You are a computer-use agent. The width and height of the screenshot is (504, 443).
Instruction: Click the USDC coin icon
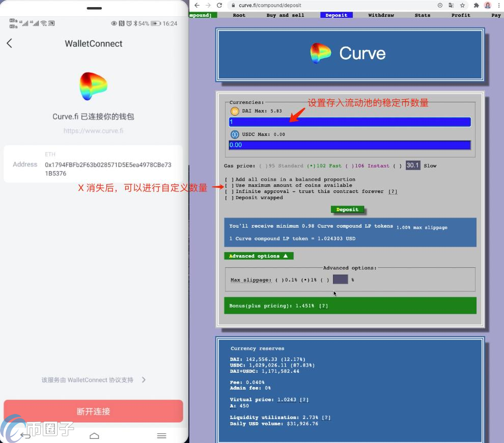(235, 134)
